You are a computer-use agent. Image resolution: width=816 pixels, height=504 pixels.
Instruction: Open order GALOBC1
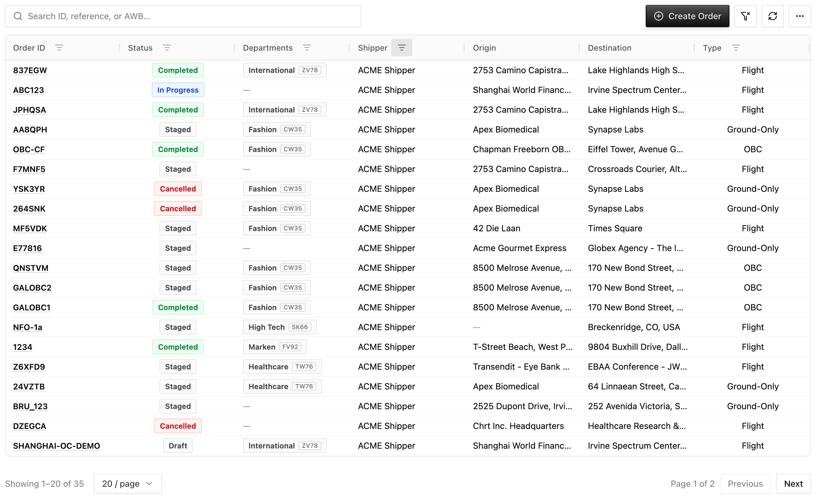tap(32, 307)
